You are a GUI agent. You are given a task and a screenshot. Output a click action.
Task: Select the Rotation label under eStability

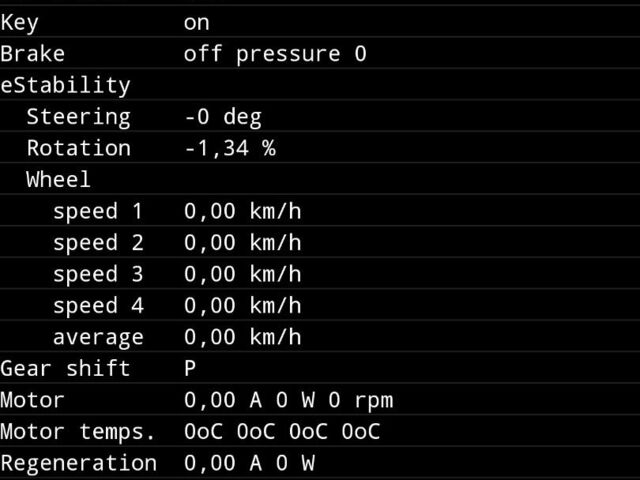click(x=78, y=149)
